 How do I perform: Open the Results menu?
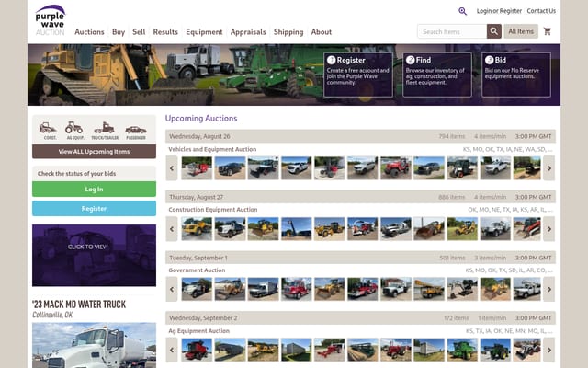click(165, 32)
